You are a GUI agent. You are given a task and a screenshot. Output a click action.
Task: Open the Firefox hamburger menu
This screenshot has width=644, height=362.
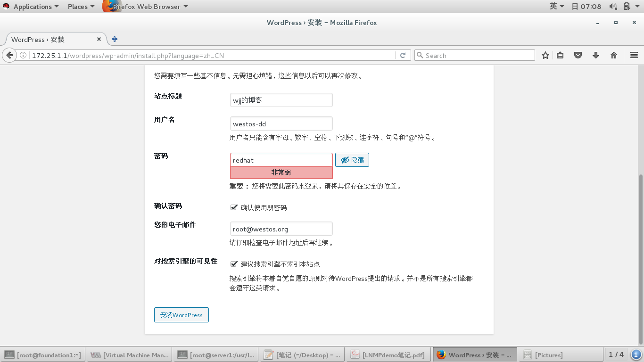[634, 55]
